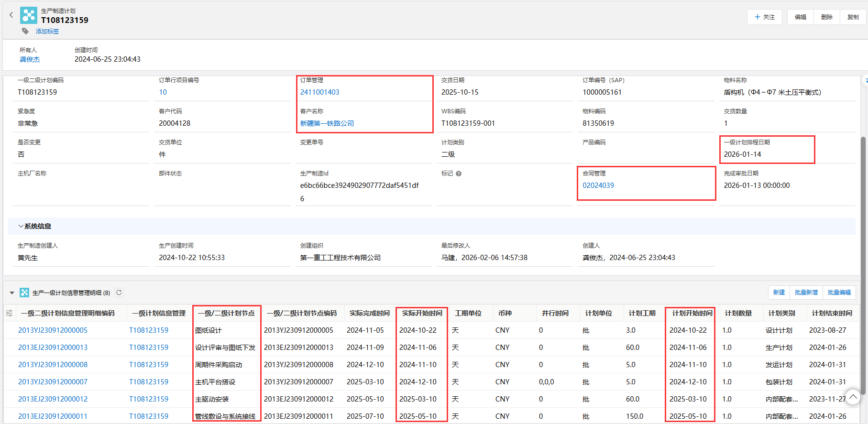Viewport: 868px width, 424px height.
Task: Click the scroll-to-top arrow button
Action: coord(853,397)
